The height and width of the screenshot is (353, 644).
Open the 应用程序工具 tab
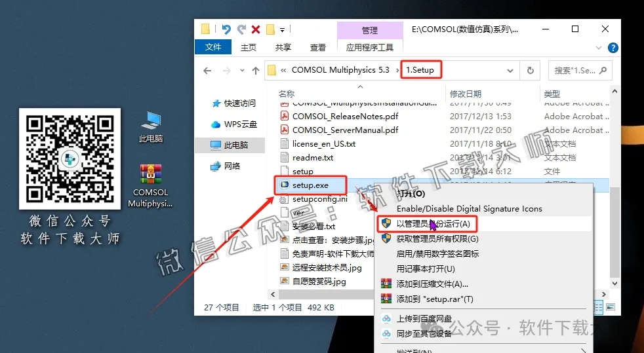tap(370, 48)
